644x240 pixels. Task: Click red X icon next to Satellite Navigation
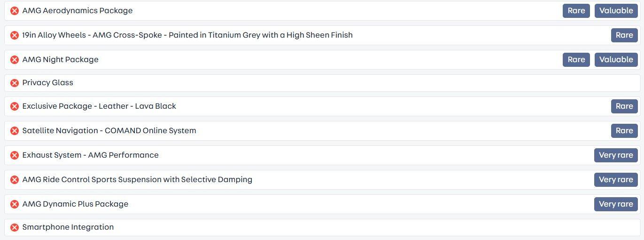click(15, 131)
